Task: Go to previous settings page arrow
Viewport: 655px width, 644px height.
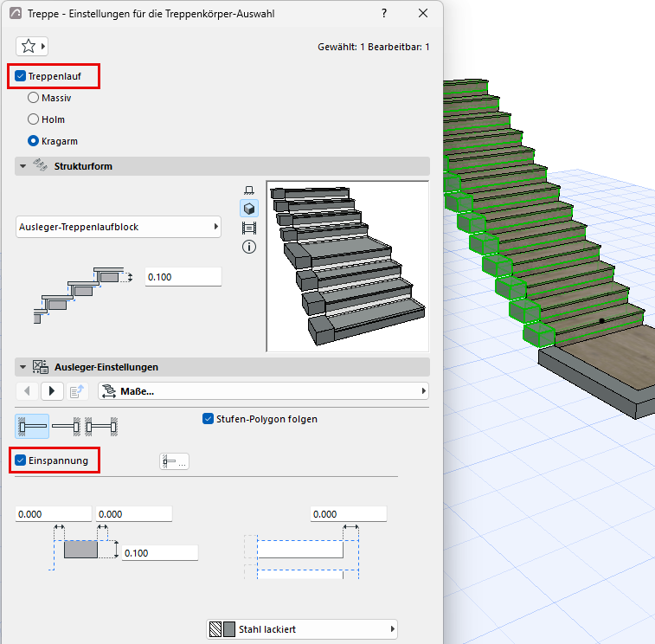Action: [27, 391]
